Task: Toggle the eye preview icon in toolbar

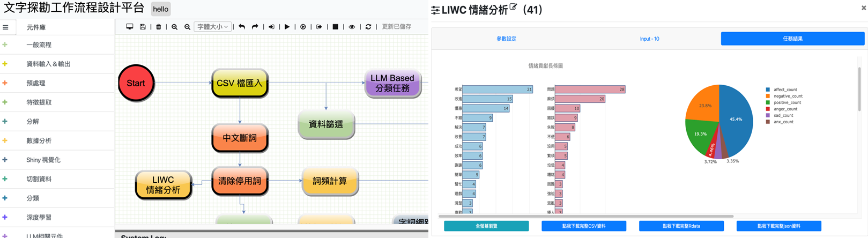Action: pos(352,27)
